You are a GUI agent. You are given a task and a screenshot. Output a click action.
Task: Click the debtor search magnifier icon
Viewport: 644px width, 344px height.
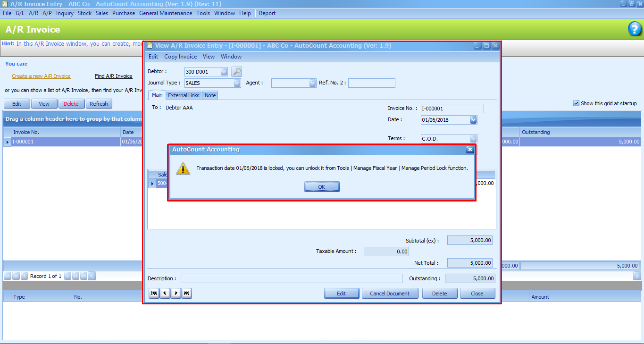tap(236, 72)
